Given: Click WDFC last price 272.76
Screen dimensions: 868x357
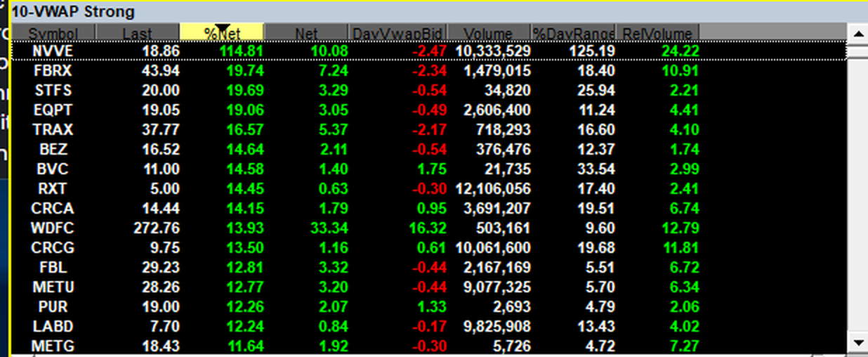Looking at the screenshot, I should tap(158, 228).
